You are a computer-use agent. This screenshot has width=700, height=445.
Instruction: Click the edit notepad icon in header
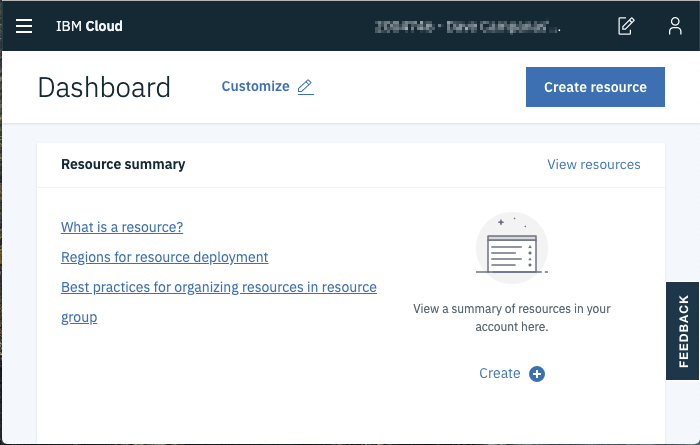coord(626,26)
